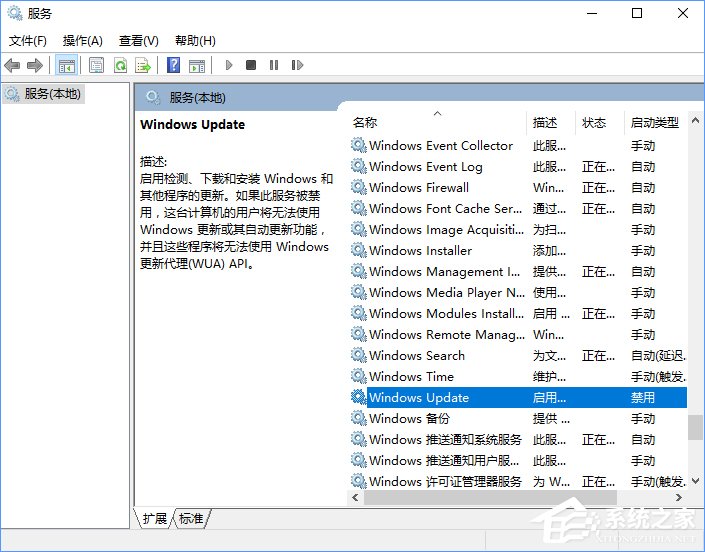
Task: Minimize the 服务 window
Action: (592, 13)
